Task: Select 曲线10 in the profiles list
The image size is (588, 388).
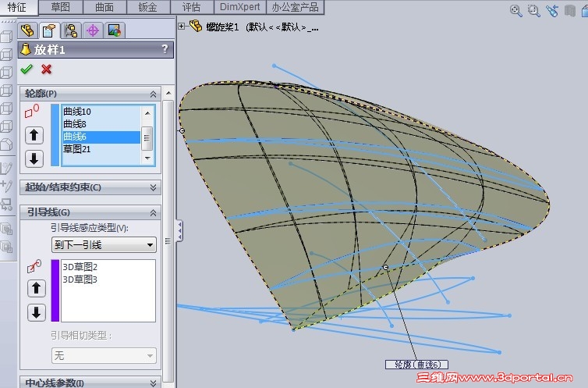Action: point(101,112)
